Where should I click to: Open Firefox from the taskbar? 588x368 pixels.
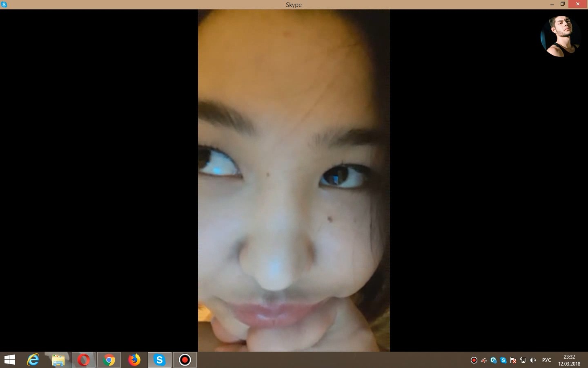click(x=134, y=360)
